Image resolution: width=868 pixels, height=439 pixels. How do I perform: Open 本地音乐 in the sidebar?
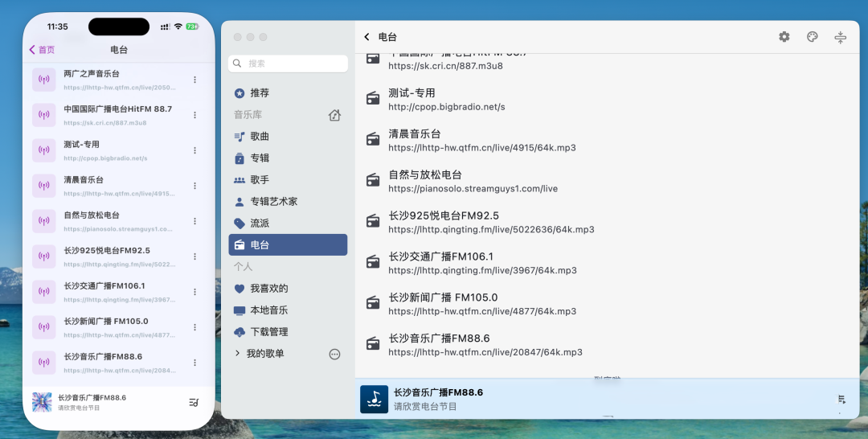tap(288, 310)
